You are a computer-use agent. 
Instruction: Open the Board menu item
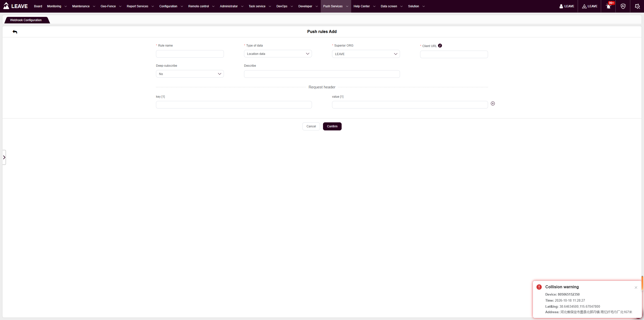(x=38, y=6)
